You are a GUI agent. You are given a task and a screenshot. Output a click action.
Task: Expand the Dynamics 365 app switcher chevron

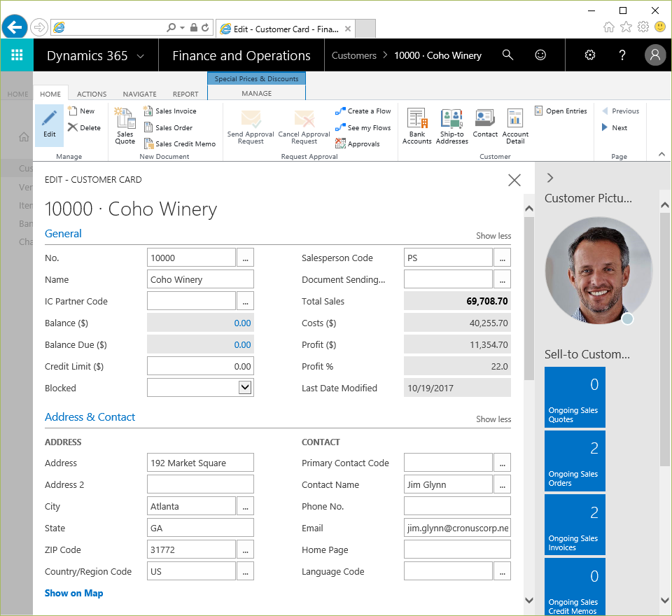pyautogui.click(x=140, y=56)
